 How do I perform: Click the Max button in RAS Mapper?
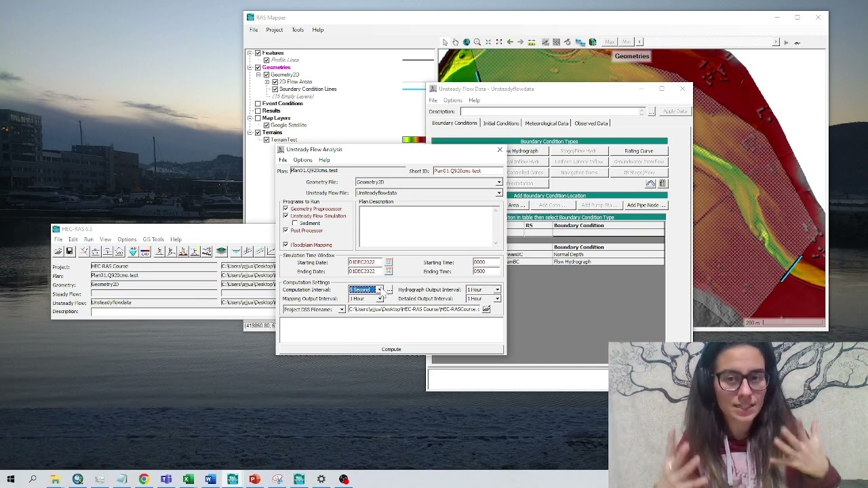point(610,42)
